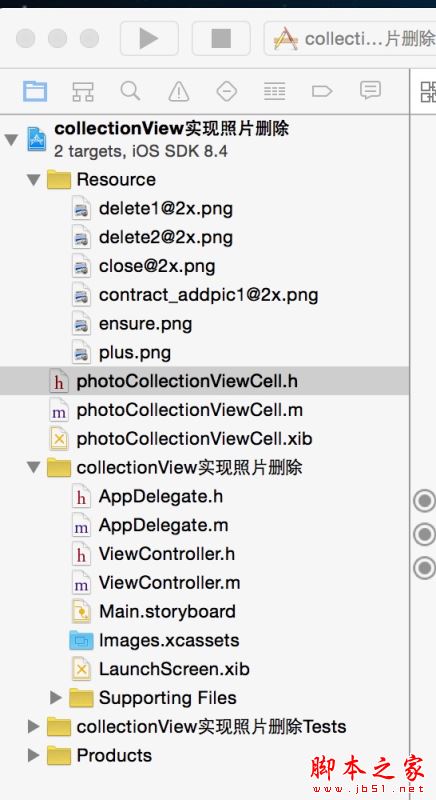Show the Breakpoint navigator icon

[322, 91]
